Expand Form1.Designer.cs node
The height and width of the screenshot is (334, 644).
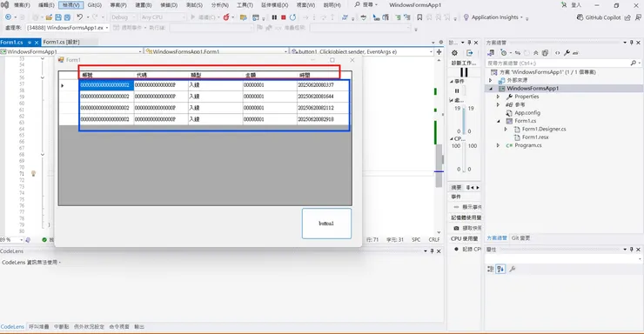click(506, 130)
